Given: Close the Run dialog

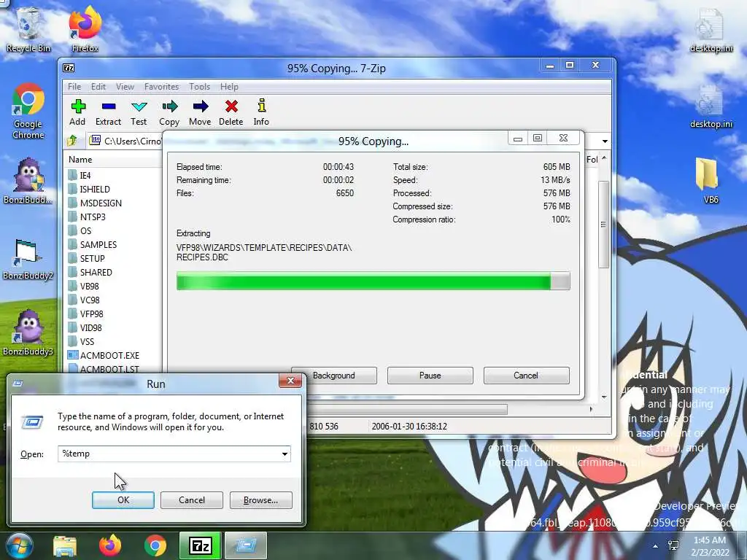Looking at the screenshot, I should point(290,381).
